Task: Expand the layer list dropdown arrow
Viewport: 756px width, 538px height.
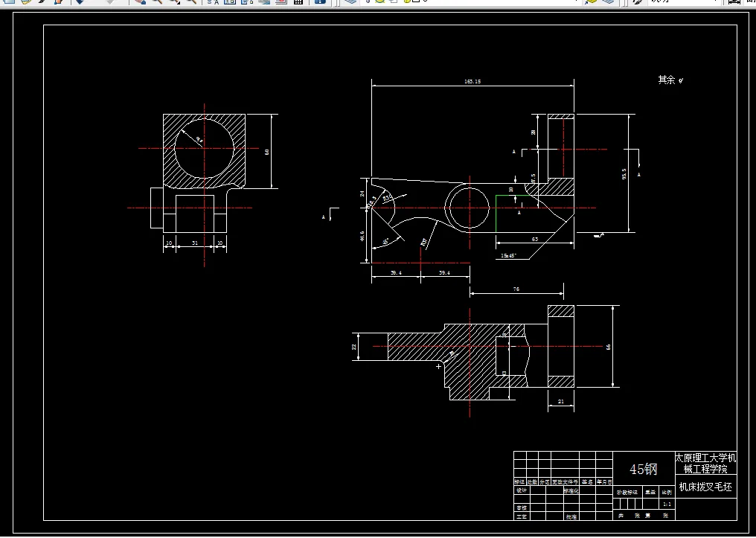Action: pyautogui.click(x=576, y=1)
